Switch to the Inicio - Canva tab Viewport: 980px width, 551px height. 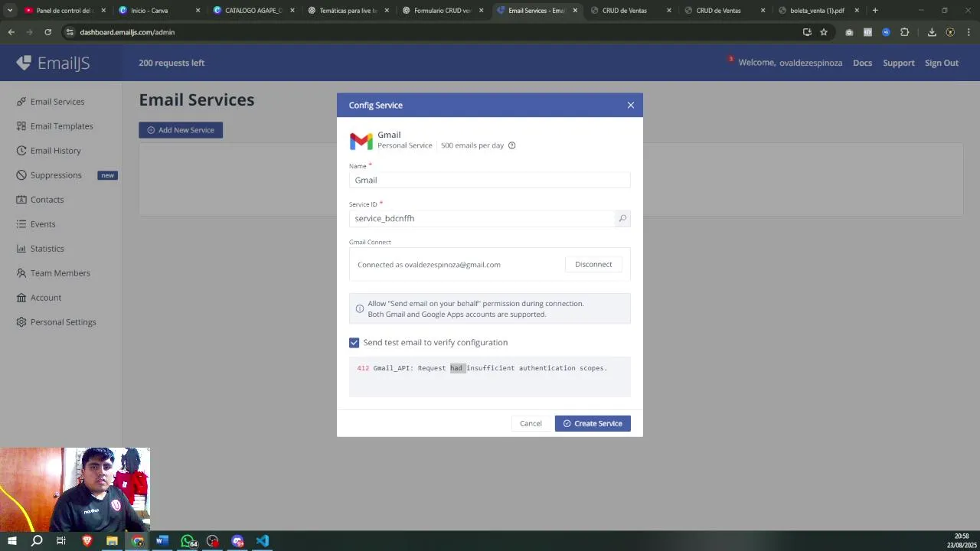click(159, 11)
